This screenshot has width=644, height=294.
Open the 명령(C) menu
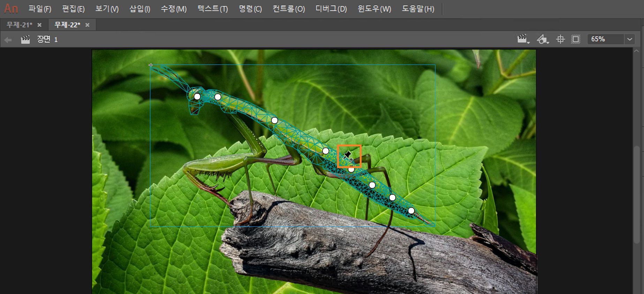(x=250, y=9)
